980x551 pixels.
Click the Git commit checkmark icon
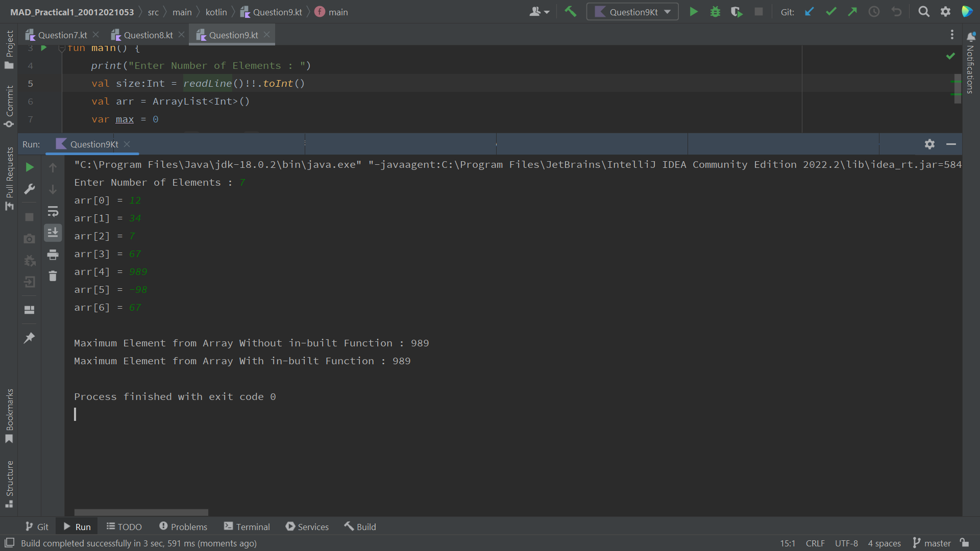(x=831, y=12)
